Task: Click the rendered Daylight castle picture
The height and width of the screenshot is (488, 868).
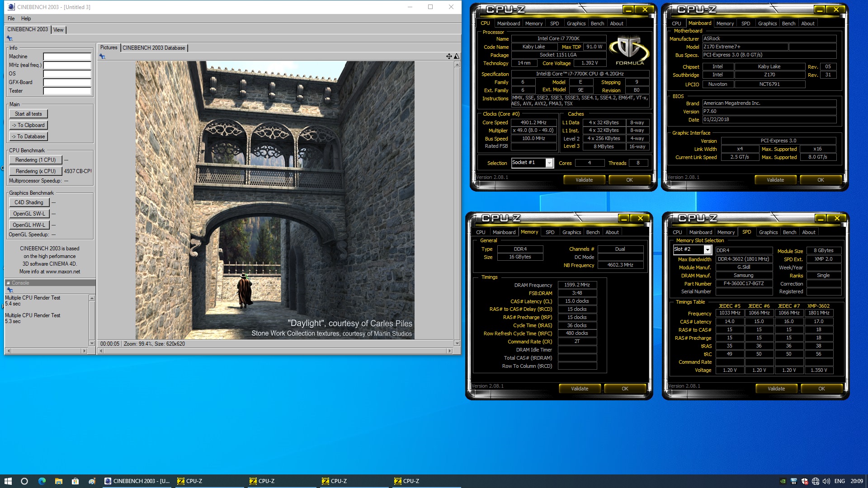Action: tap(275, 200)
